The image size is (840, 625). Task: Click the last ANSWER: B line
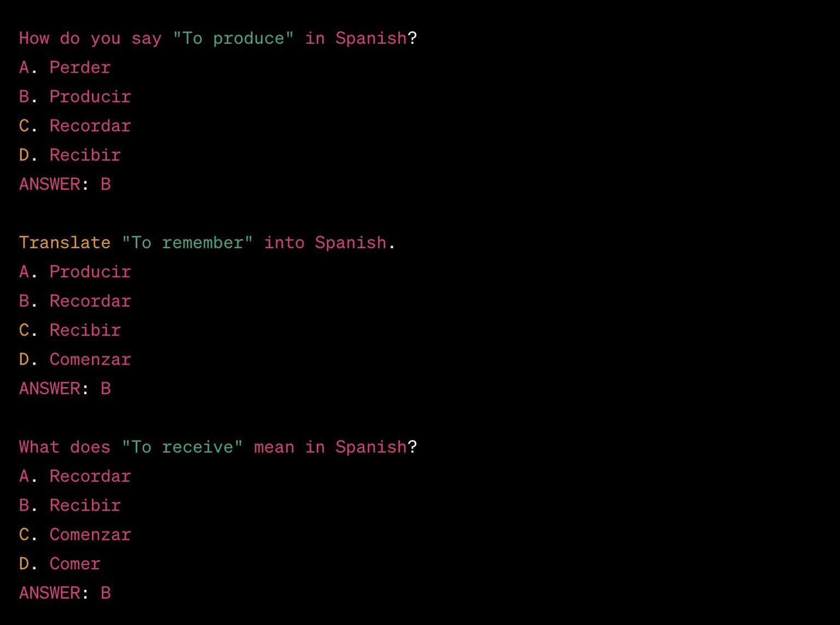pyautogui.click(x=65, y=593)
